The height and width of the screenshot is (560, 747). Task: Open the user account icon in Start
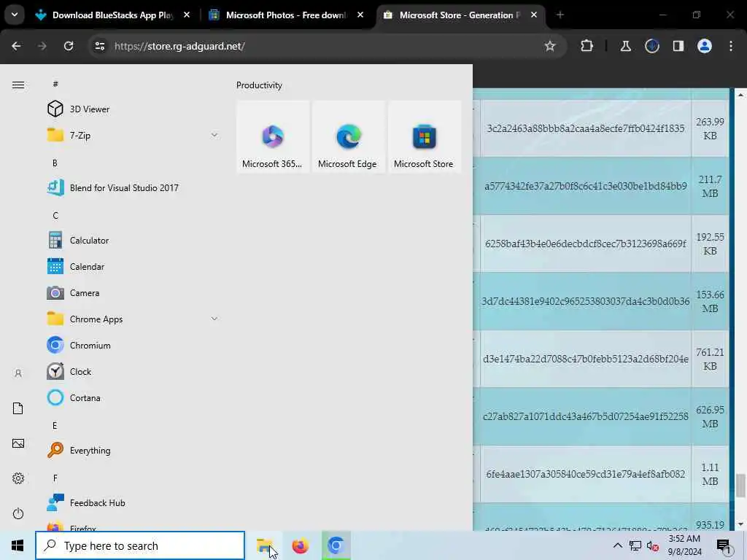coord(18,373)
